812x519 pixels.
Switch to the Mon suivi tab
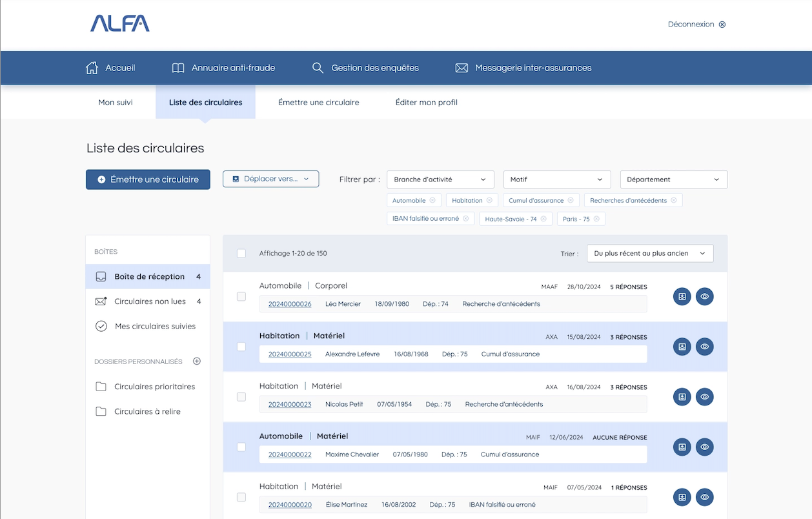tap(116, 102)
